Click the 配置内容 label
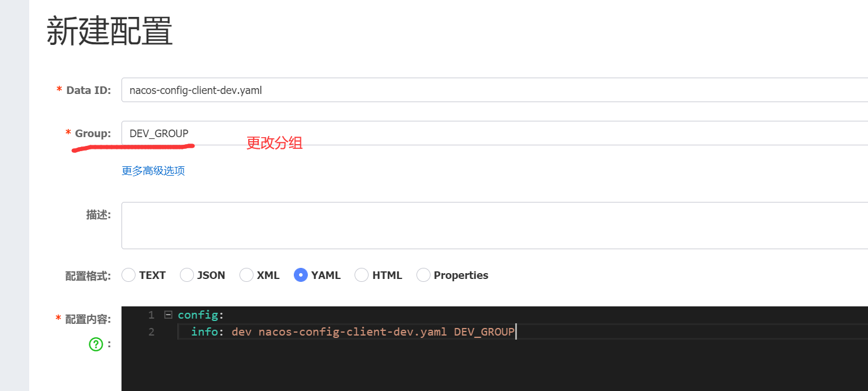Screen dimensions: 868x391 coord(88,319)
